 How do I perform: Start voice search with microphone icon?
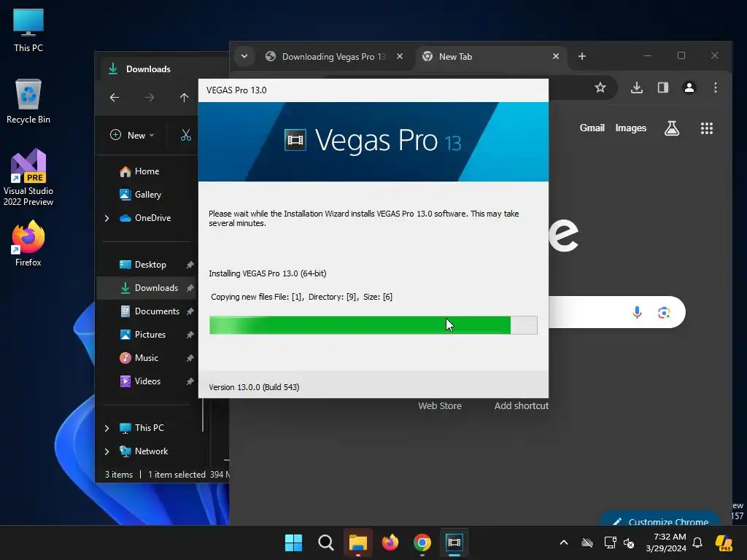point(636,312)
